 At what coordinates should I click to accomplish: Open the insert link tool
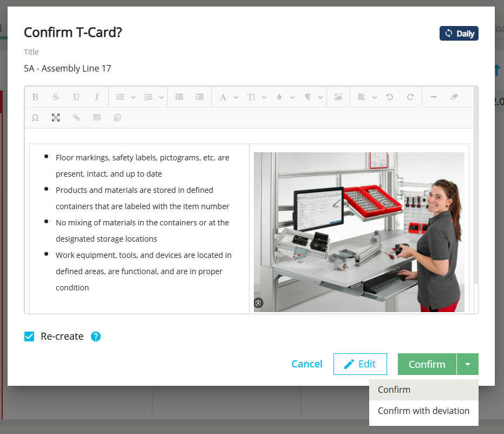click(x=76, y=118)
